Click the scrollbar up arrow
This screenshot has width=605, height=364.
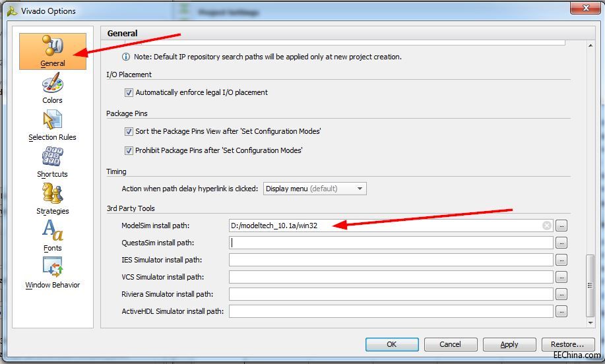point(590,45)
